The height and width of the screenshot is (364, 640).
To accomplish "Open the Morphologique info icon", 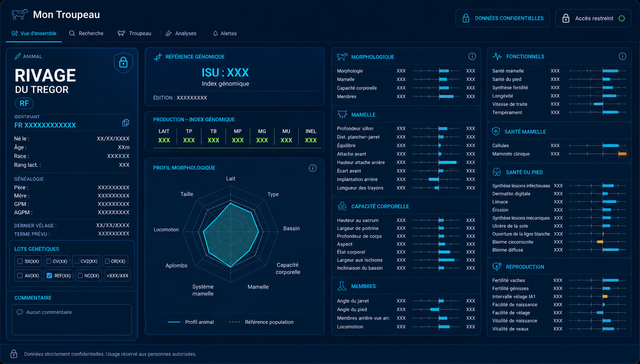I will (x=472, y=57).
